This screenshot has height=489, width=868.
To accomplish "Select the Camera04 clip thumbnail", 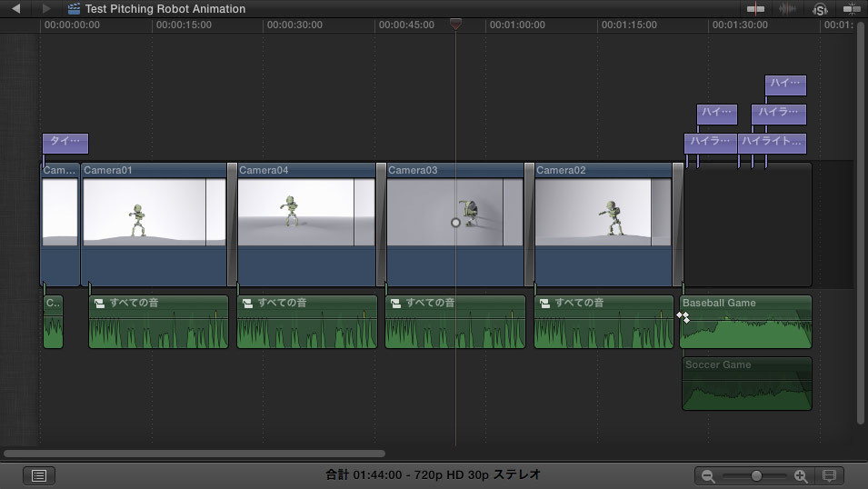I will (x=306, y=212).
